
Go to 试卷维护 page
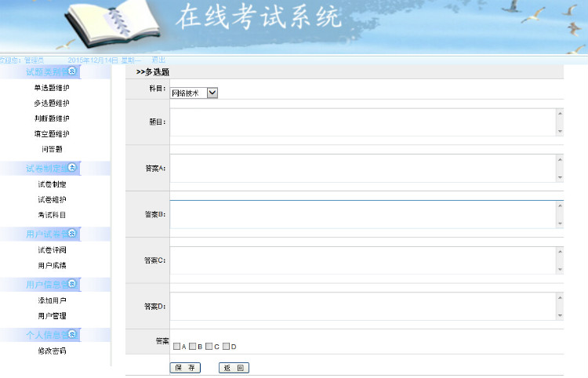pyautogui.click(x=52, y=199)
